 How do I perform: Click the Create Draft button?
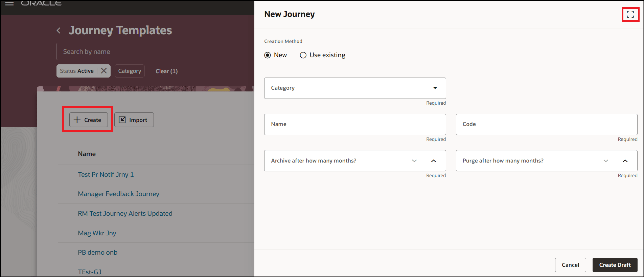click(615, 265)
